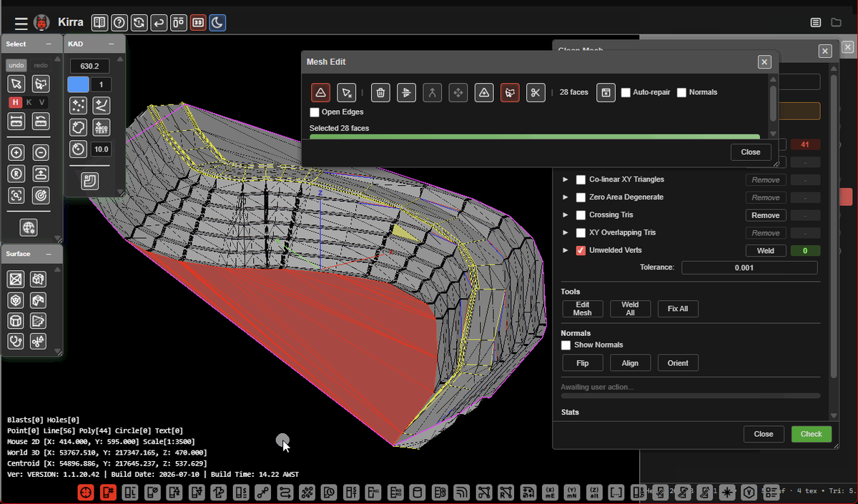Click the cylinder icon in Surface panel
Screen dimensions: 858x504
point(16,321)
